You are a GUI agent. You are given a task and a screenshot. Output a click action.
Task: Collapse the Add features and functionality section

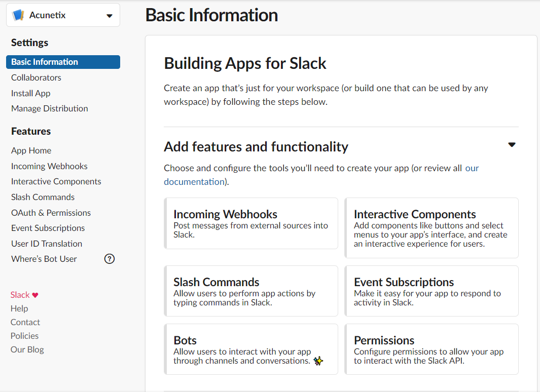pyautogui.click(x=512, y=145)
